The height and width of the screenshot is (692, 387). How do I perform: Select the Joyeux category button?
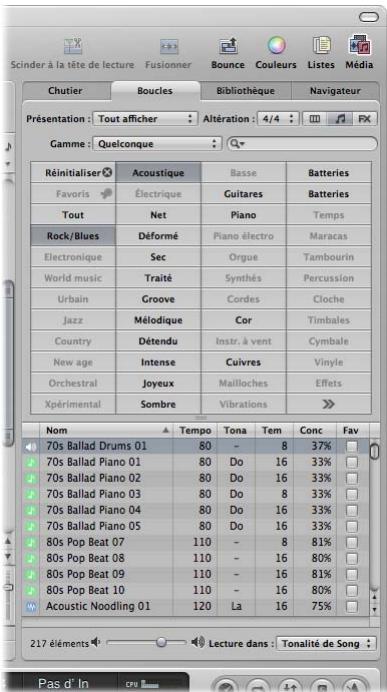(158, 384)
